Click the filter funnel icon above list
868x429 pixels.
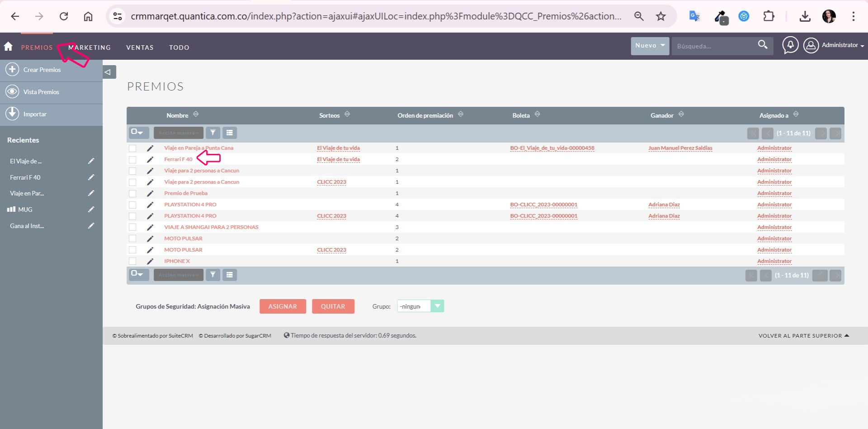pyautogui.click(x=213, y=133)
